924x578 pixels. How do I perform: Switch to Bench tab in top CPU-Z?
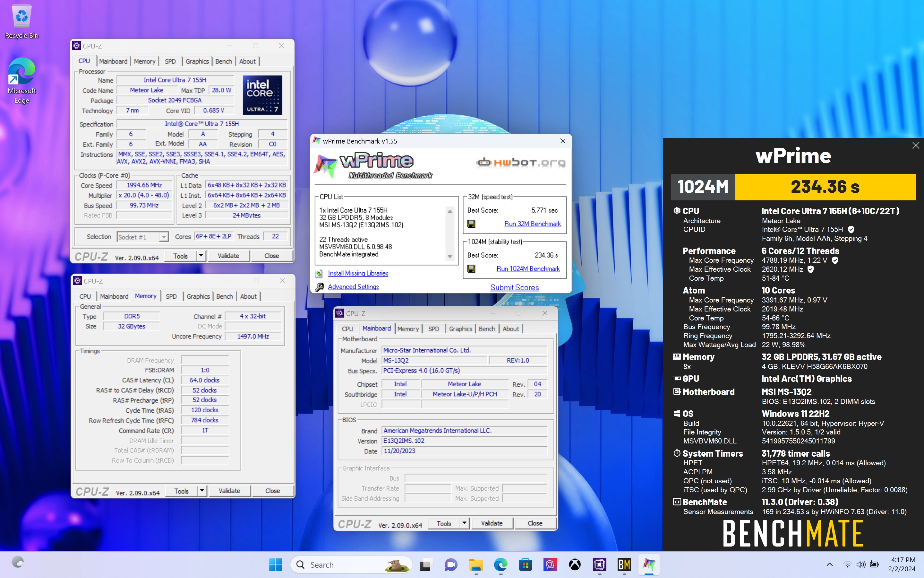click(x=223, y=62)
